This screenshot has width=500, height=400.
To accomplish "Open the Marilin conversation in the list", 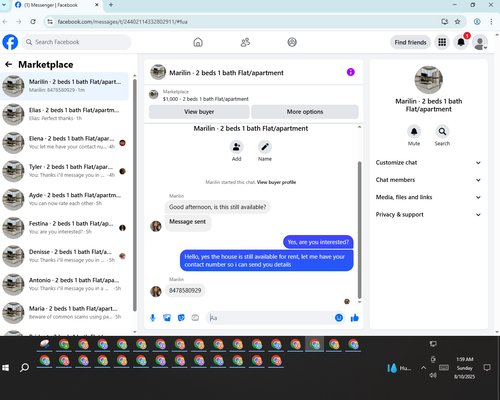I will pyautogui.click(x=65, y=86).
